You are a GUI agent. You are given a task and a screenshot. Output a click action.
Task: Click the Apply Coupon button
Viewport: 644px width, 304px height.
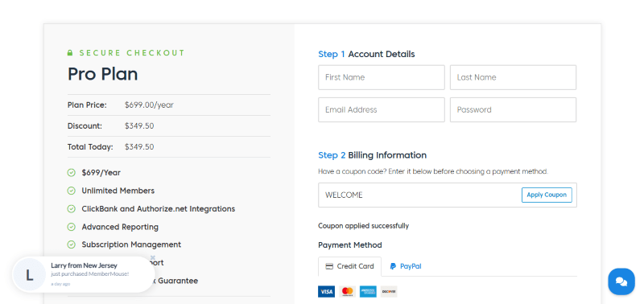point(547,195)
